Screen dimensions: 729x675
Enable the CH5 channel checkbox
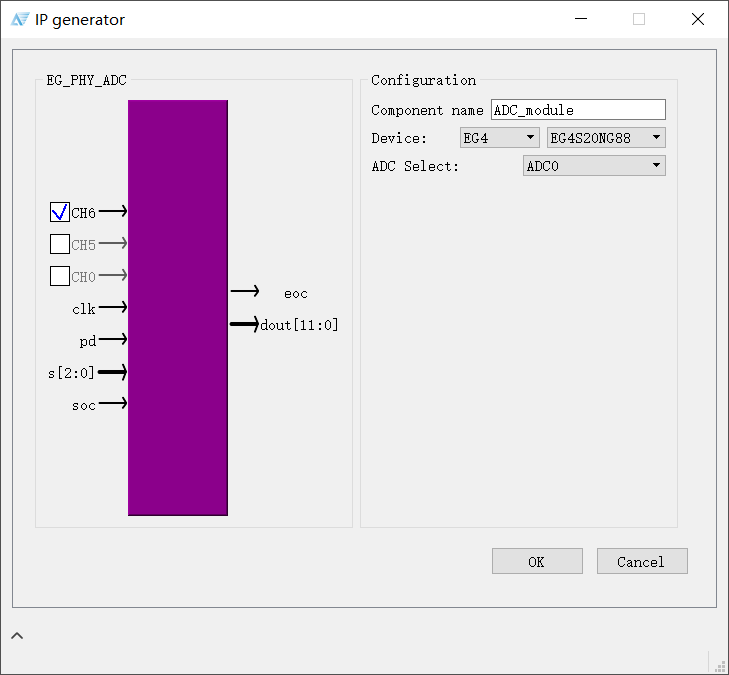click(x=60, y=244)
